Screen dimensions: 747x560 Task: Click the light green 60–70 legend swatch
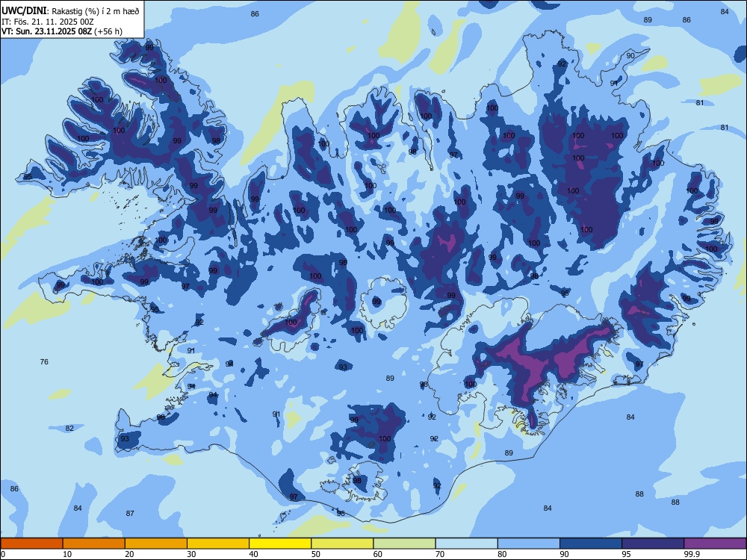pos(404,544)
